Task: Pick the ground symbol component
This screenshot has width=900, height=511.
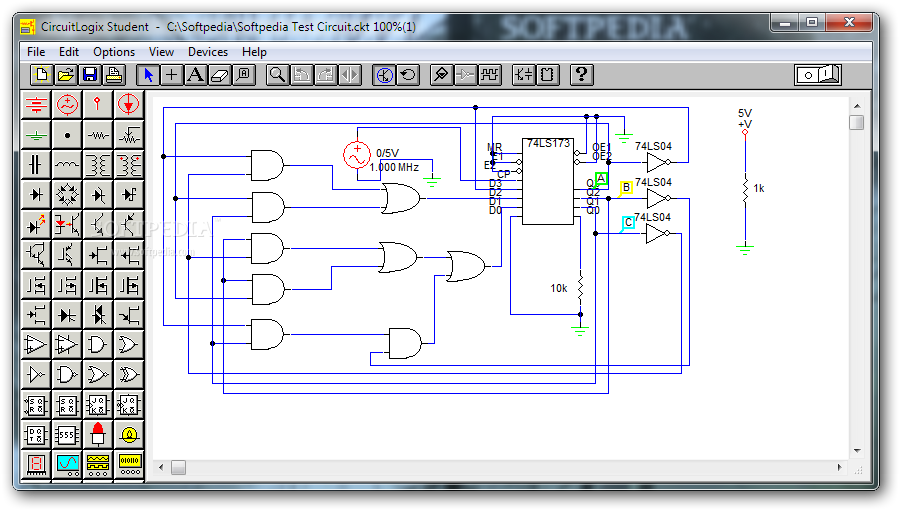Action: [x=36, y=136]
